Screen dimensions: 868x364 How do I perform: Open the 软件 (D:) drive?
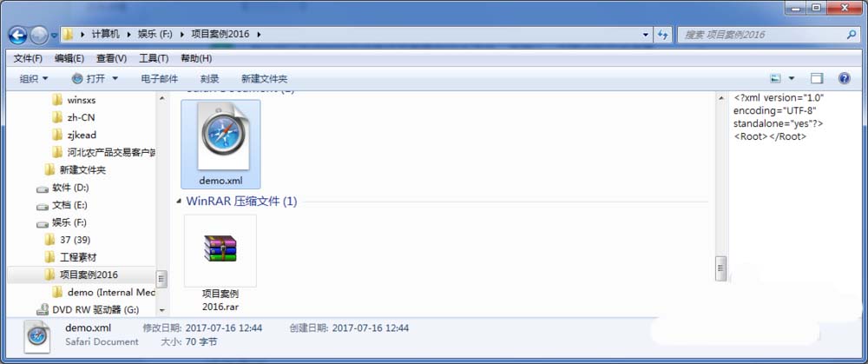coord(62,188)
